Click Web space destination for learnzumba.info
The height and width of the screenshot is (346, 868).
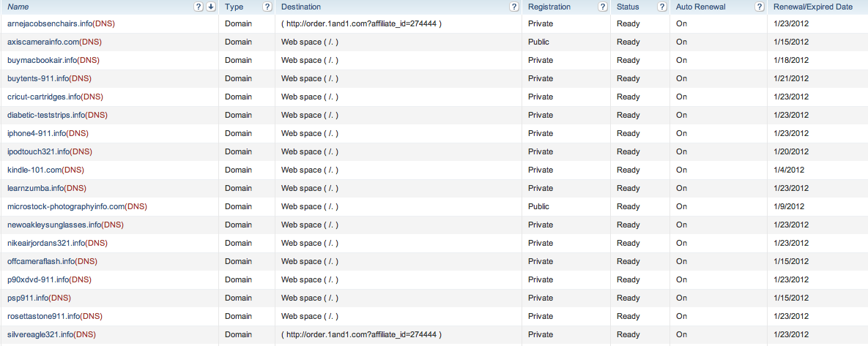point(310,188)
